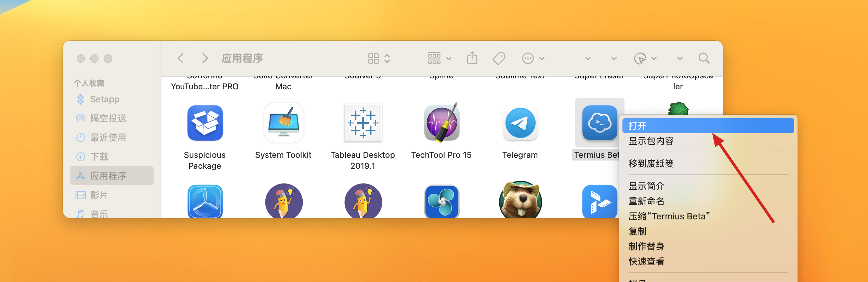This screenshot has width=868, height=282.
Task: Click the Tags toolbar icon
Action: click(x=499, y=58)
